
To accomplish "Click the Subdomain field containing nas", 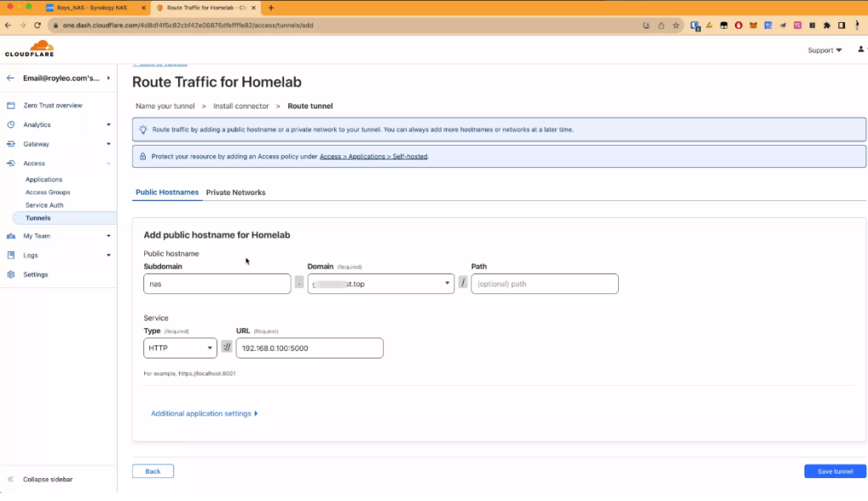I will (x=216, y=283).
